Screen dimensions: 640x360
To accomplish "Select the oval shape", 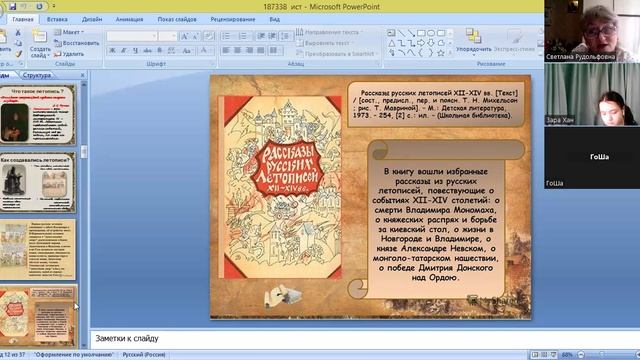I will [431, 33].
